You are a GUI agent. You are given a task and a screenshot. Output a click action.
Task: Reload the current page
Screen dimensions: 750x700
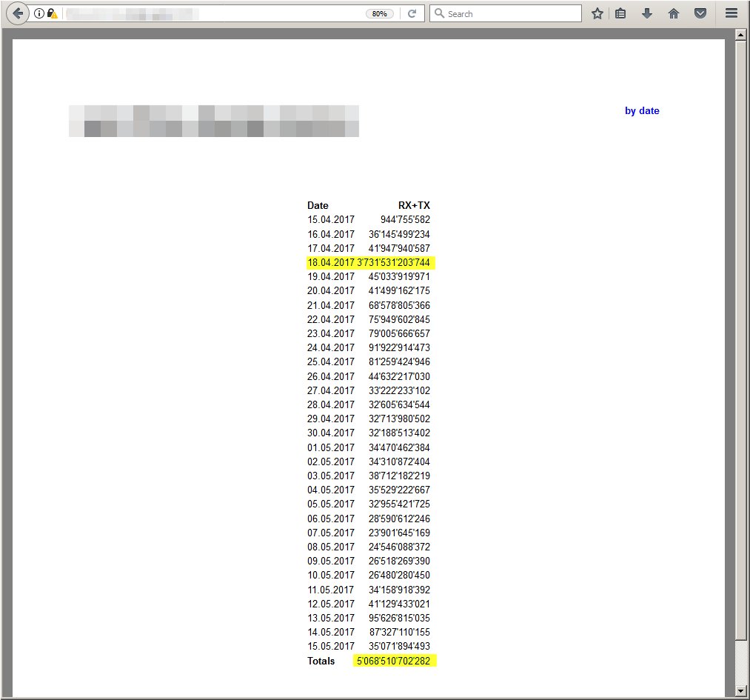pos(412,13)
